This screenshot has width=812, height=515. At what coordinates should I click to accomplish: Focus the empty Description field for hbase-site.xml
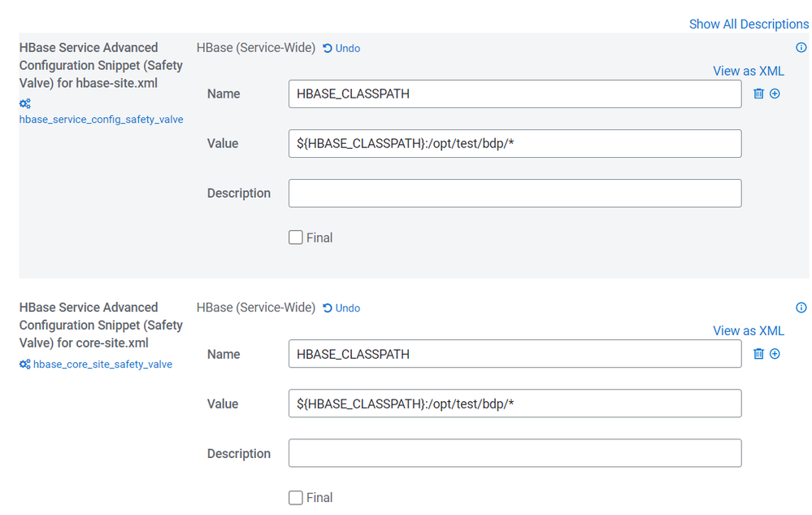(x=515, y=194)
